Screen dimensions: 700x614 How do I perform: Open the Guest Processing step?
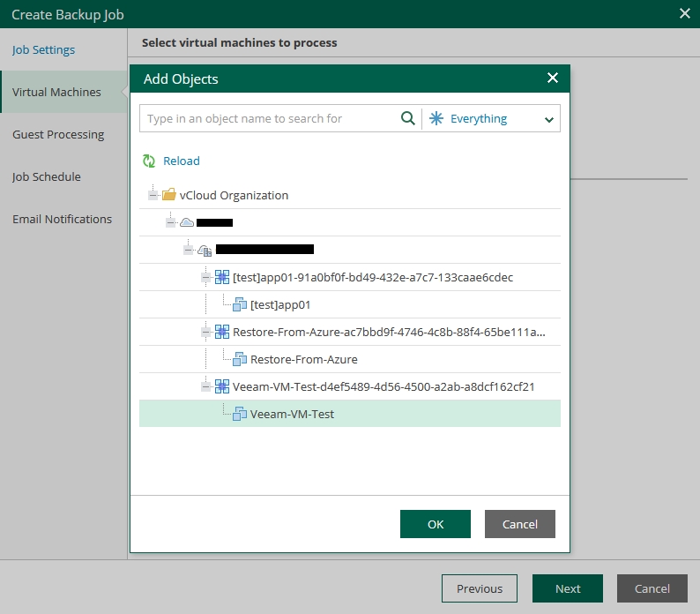tap(58, 135)
